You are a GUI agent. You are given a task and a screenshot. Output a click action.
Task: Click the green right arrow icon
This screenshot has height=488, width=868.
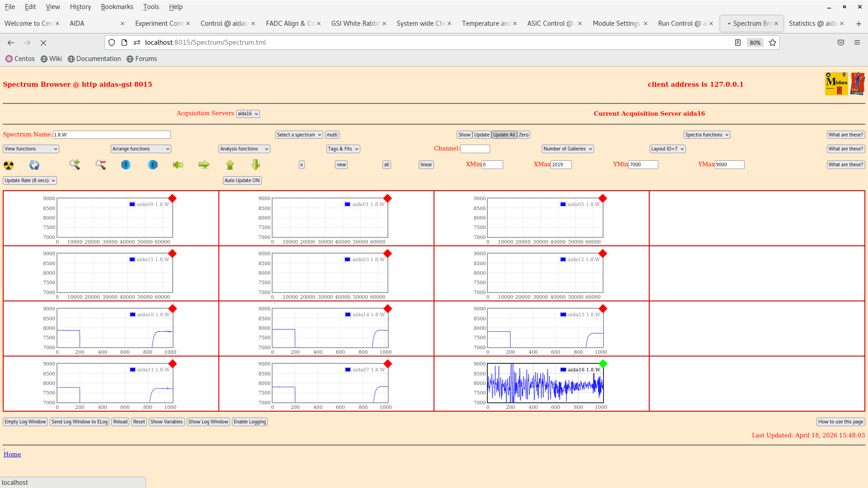tap(204, 165)
